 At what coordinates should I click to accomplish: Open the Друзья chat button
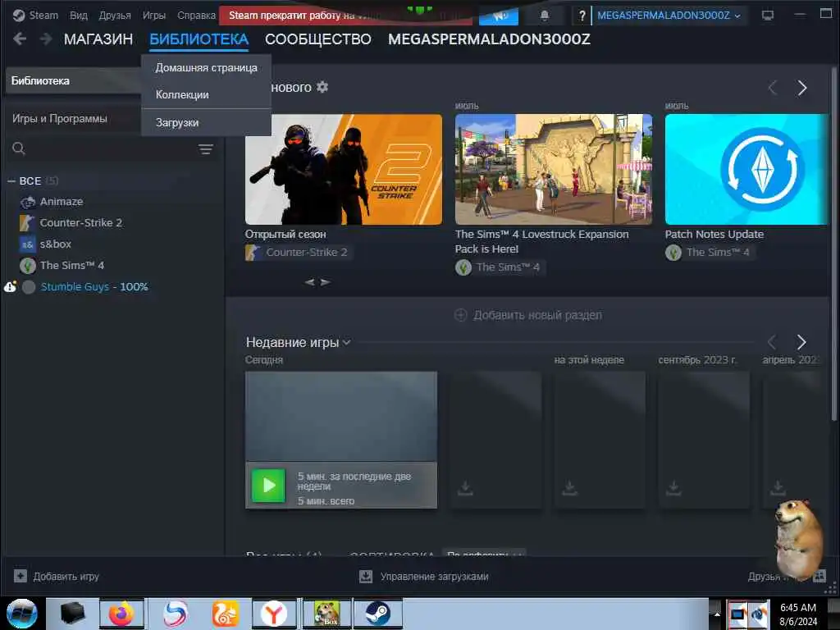point(787,577)
